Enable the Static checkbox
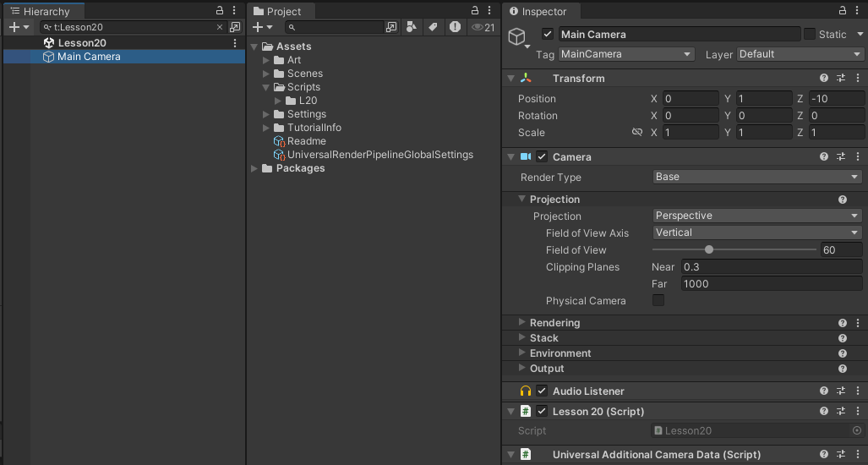The width and height of the screenshot is (868, 465). [x=810, y=35]
